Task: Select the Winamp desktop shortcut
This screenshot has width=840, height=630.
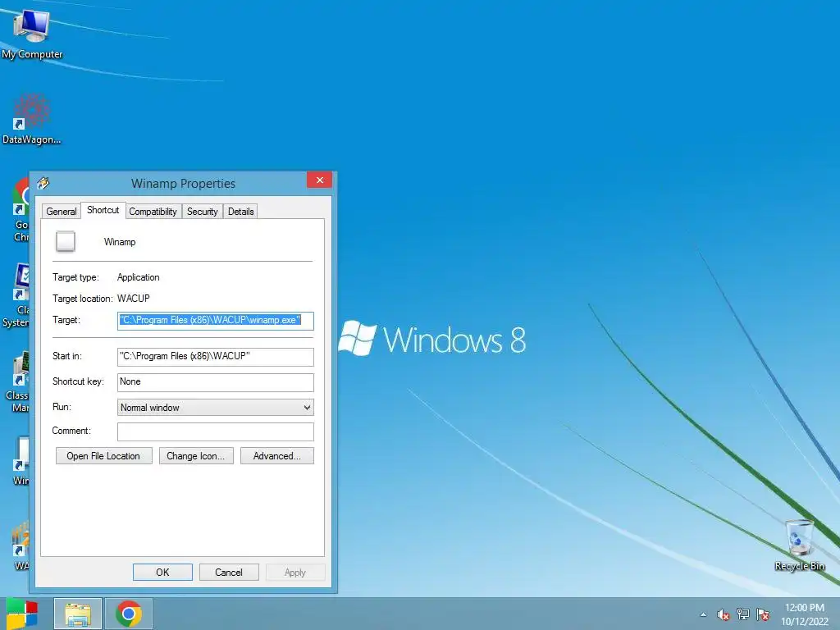Action: [x=21, y=462]
